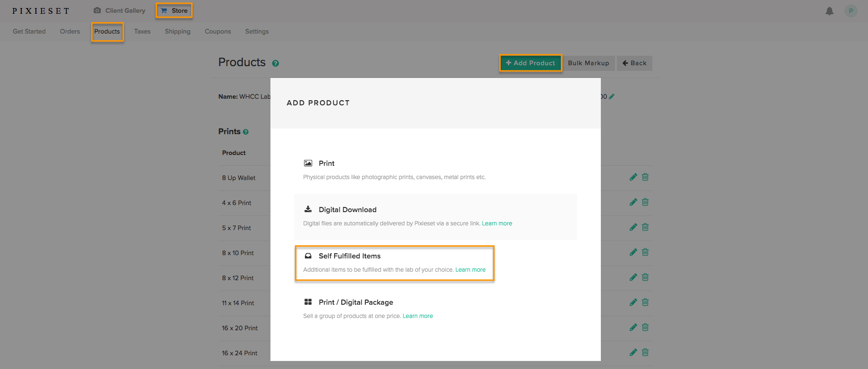Click the 4 x 6 Print product name
Screen dimensions: 868x369
pos(236,203)
